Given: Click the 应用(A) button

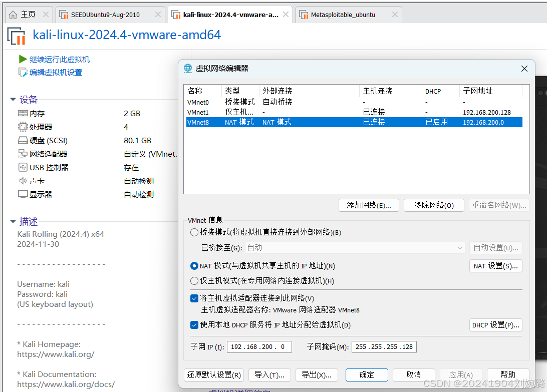Looking at the screenshot, I should [x=461, y=375].
